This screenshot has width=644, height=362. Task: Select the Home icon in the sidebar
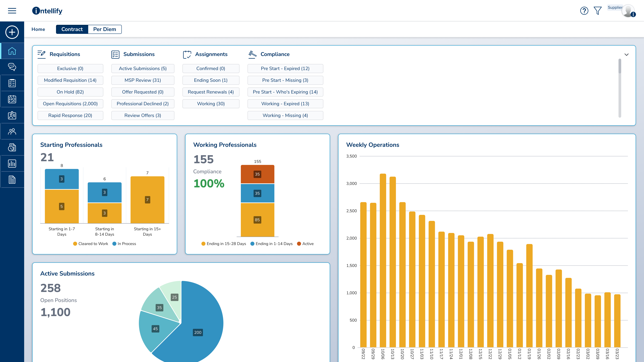coord(12,51)
